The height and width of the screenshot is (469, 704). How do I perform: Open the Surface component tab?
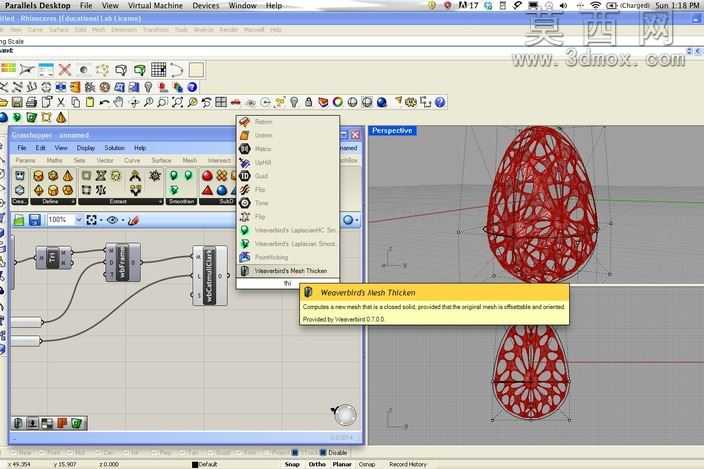(x=161, y=160)
